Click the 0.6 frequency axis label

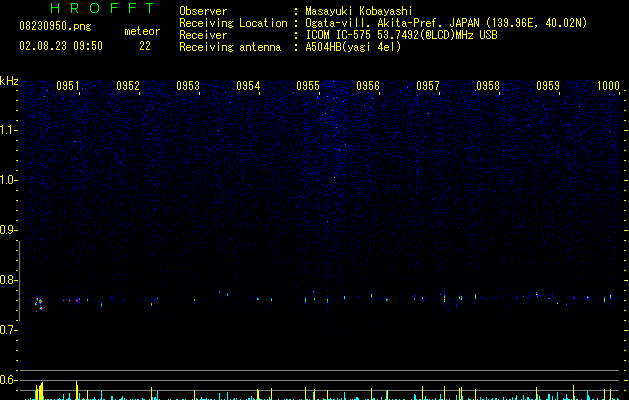coord(8,380)
